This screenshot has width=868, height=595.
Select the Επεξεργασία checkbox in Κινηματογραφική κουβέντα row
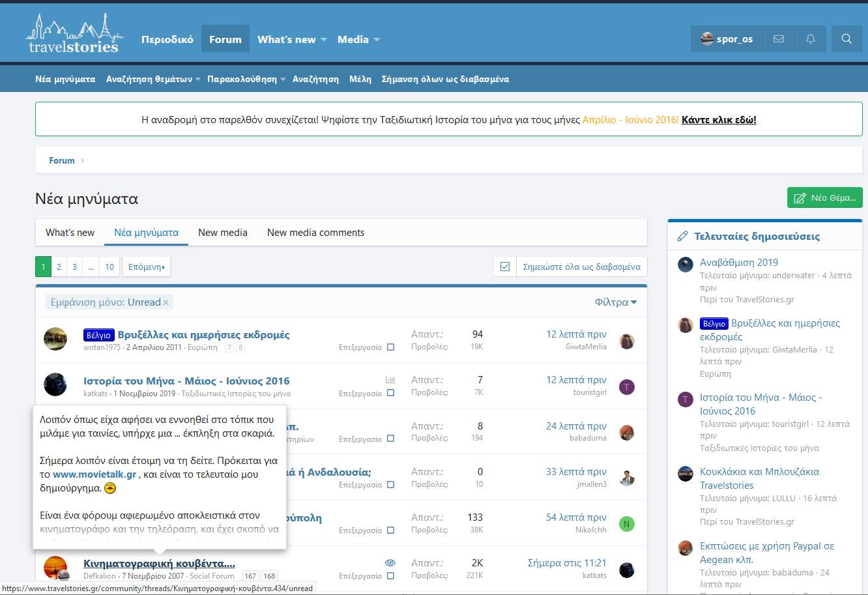coord(390,576)
